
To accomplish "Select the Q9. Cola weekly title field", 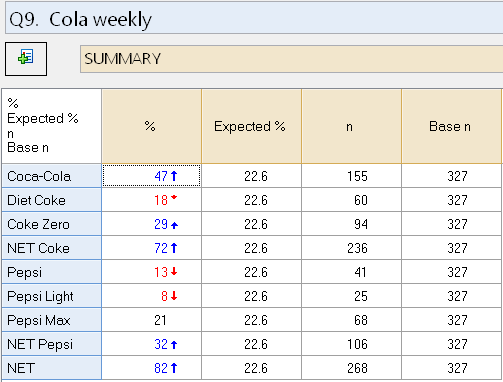I will [x=254, y=18].
